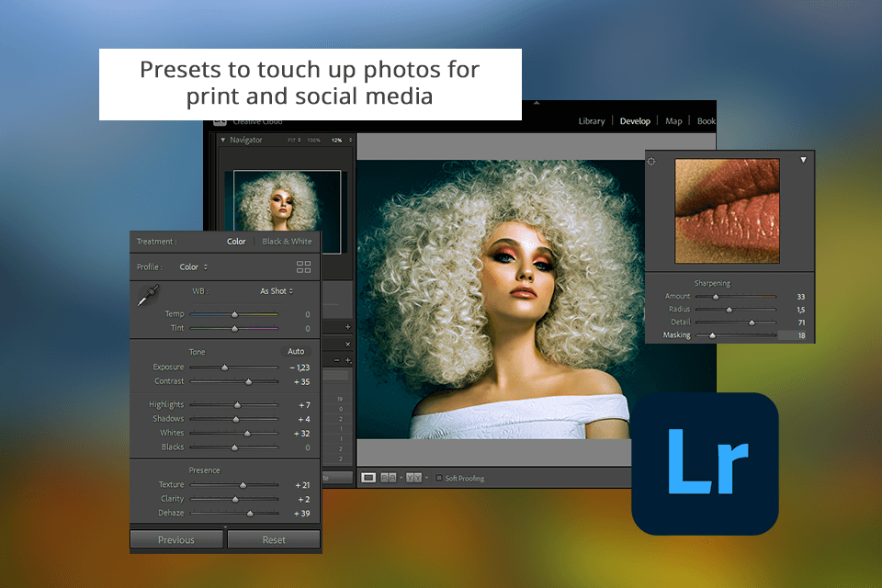Click the Sharpening Masking slider

pos(736,335)
